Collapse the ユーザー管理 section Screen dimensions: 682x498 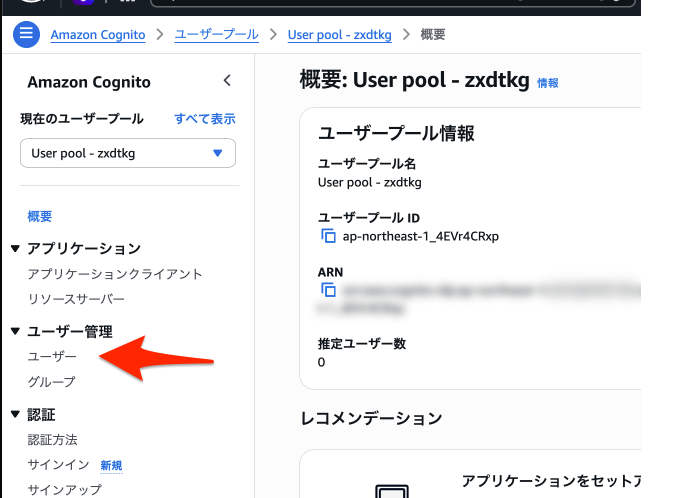pos(16,331)
